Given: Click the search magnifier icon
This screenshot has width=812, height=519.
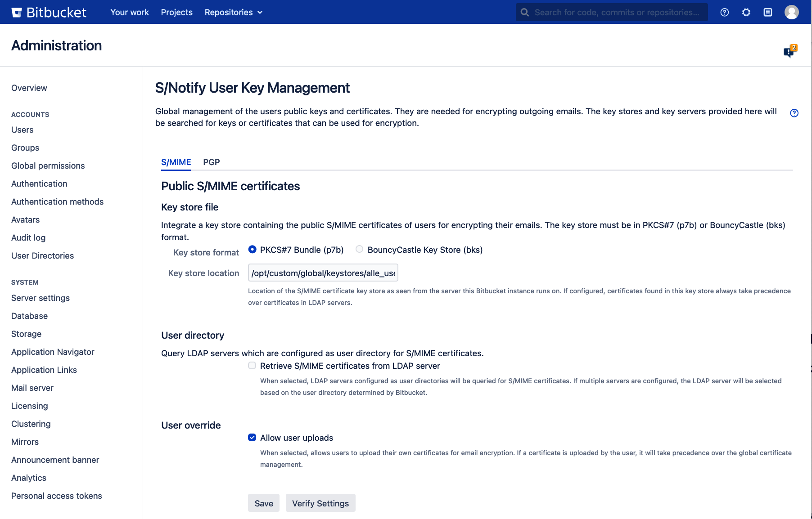Looking at the screenshot, I should point(525,12).
